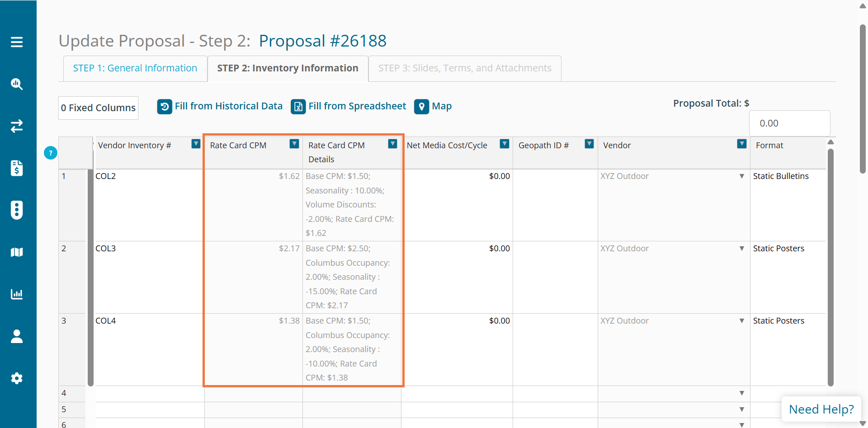Click the Map button
This screenshot has height=428, width=868.
[x=433, y=106]
